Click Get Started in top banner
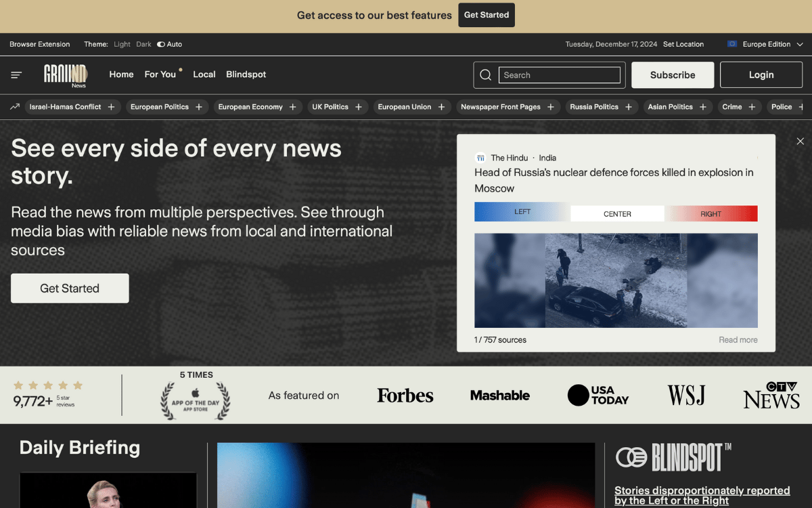Image resolution: width=812 pixels, height=508 pixels. (x=487, y=15)
